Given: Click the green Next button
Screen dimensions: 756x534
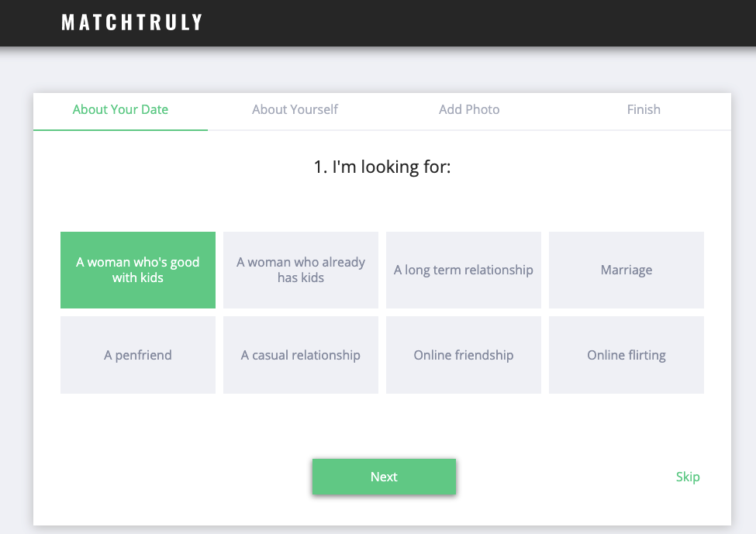Looking at the screenshot, I should point(385,477).
